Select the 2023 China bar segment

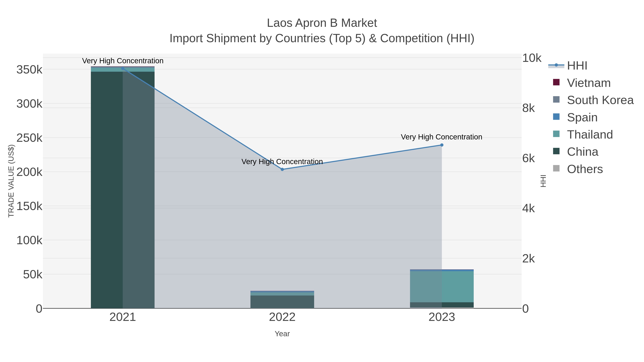click(x=442, y=305)
